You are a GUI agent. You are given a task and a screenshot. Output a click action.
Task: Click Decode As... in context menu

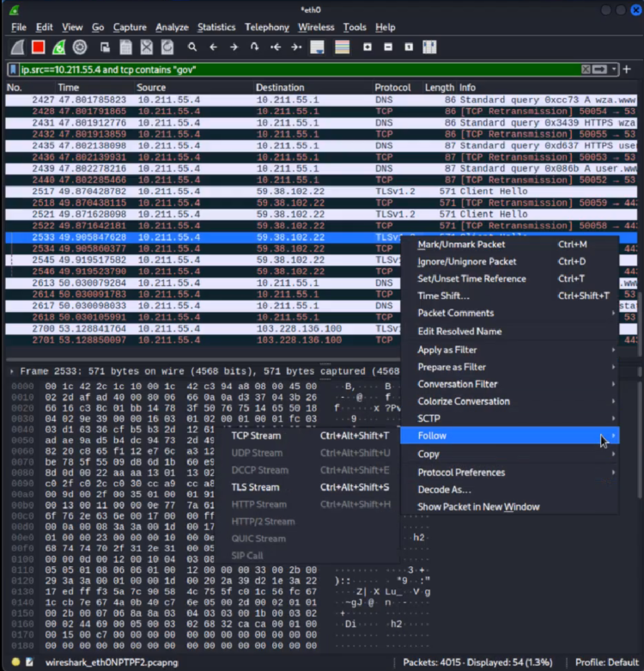(510, 490)
